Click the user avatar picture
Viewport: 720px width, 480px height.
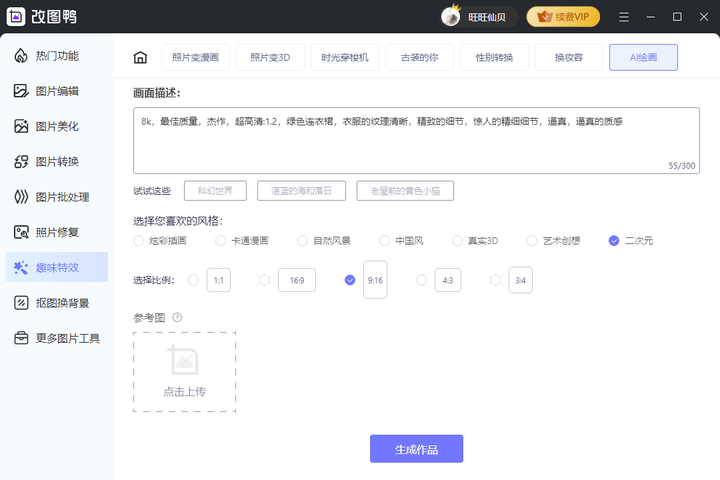[x=450, y=17]
